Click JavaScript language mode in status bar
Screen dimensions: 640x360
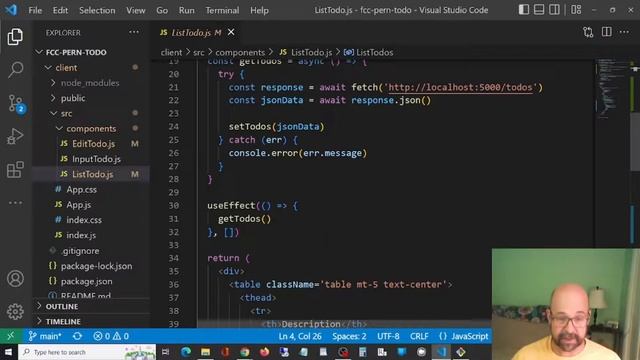click(x=464, y=336)
